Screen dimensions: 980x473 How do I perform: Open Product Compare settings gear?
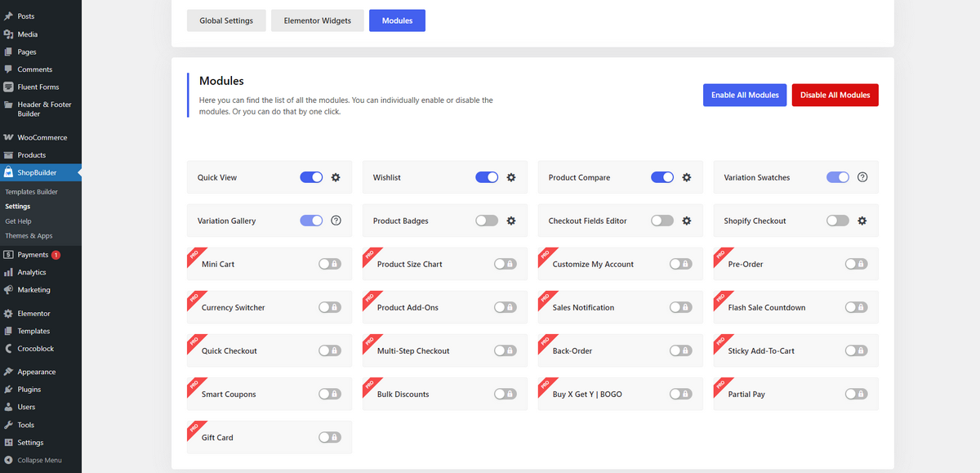pos(687,177)
